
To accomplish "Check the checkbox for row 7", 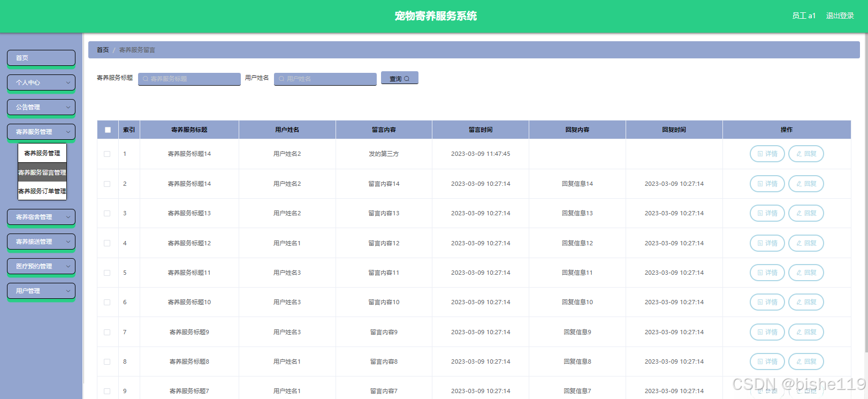I will tap(107, 332).
